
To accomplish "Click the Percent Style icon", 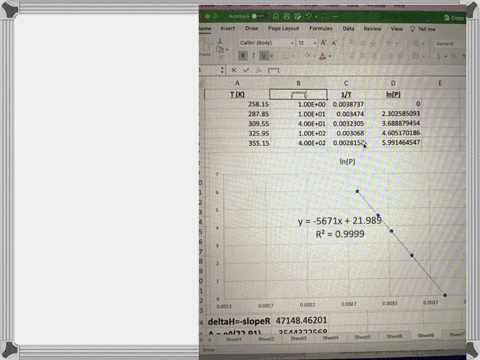I will pos(454,56).
